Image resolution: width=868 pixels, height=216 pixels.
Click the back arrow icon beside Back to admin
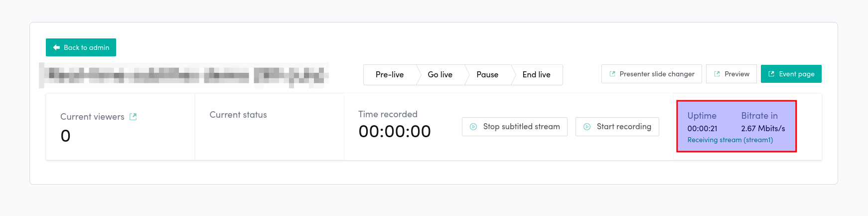pos(56,47)
